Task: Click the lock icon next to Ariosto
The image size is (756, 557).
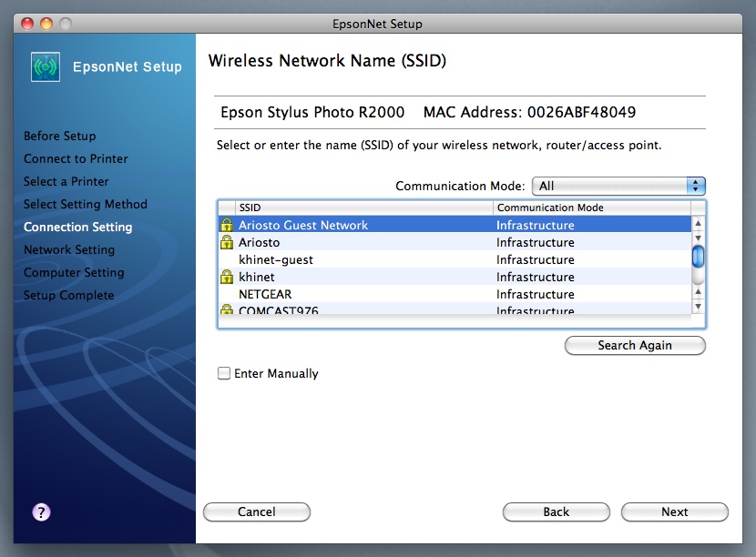Action: pos(227,243)
